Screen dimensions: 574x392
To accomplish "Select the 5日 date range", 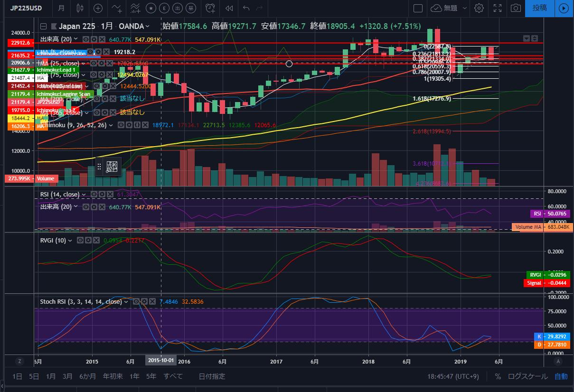I will (x=34, y=376).
